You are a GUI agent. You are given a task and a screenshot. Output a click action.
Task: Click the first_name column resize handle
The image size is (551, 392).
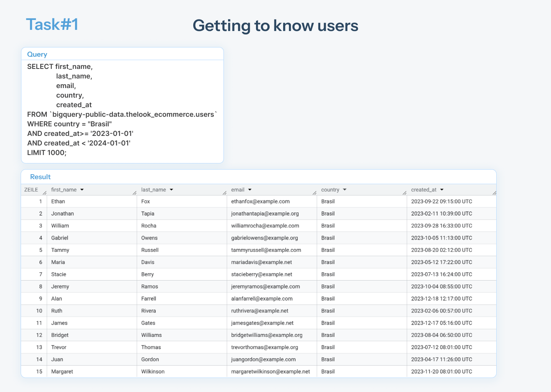(135, 193)
